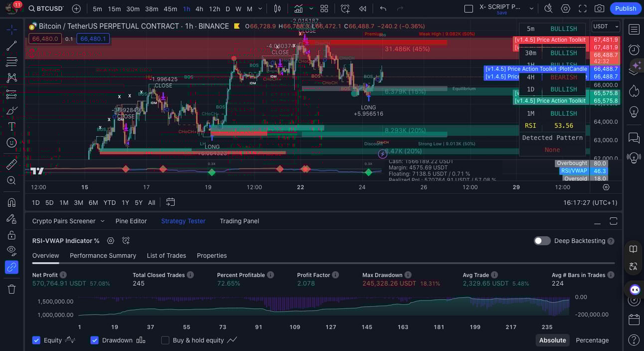
Task: Open the USDT currency dropdown
Action: coord(606,26)
